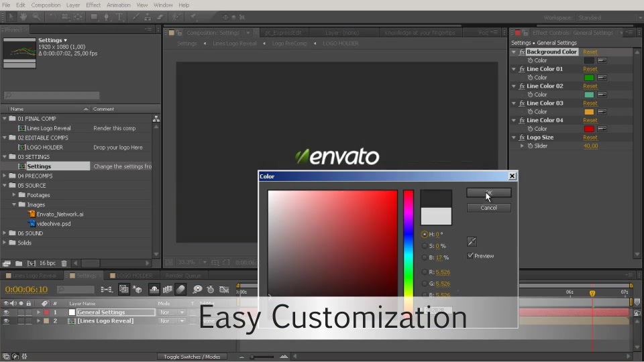
Task: Open the Layer menu
Action: coord(73,5)
